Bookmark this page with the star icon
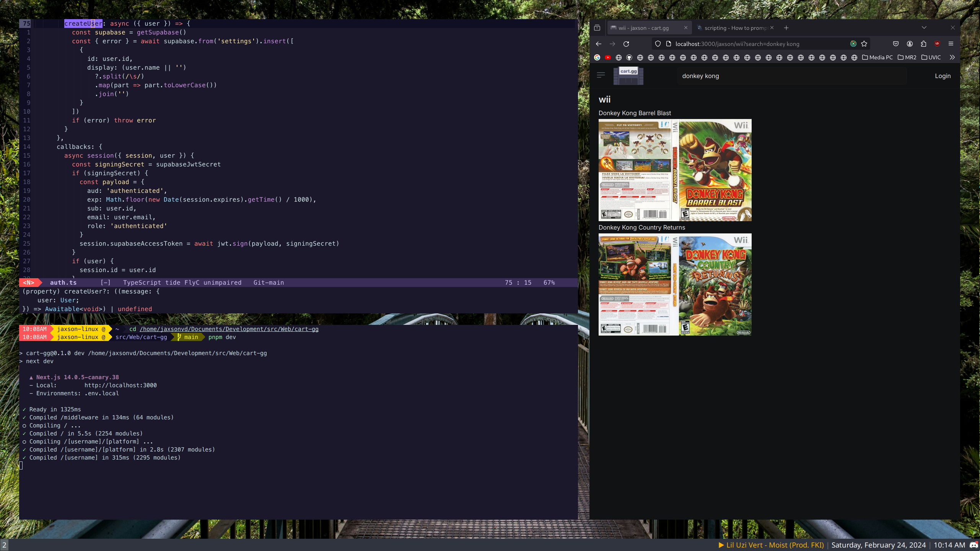 pyautogui.click(x=864, y=44)
